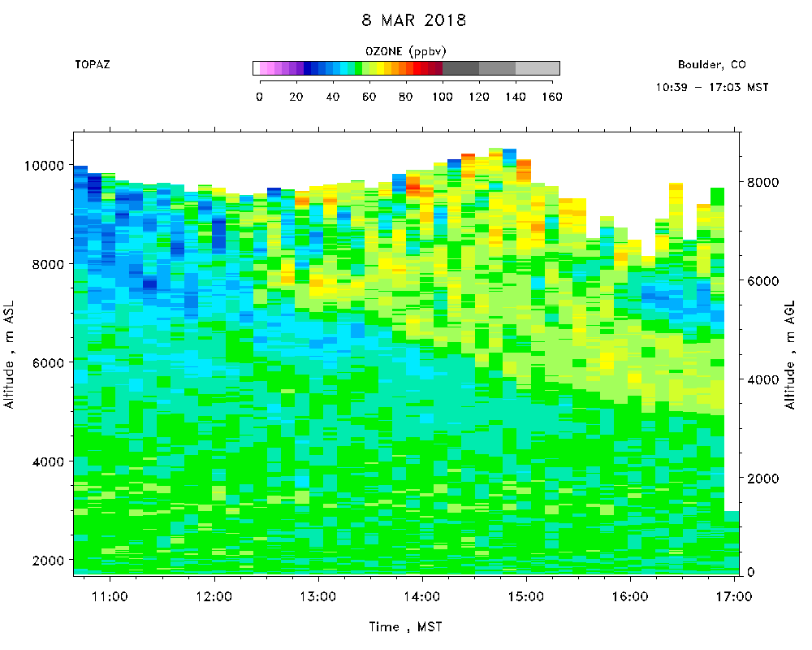Click the colorbar tick label '60'

369,97
